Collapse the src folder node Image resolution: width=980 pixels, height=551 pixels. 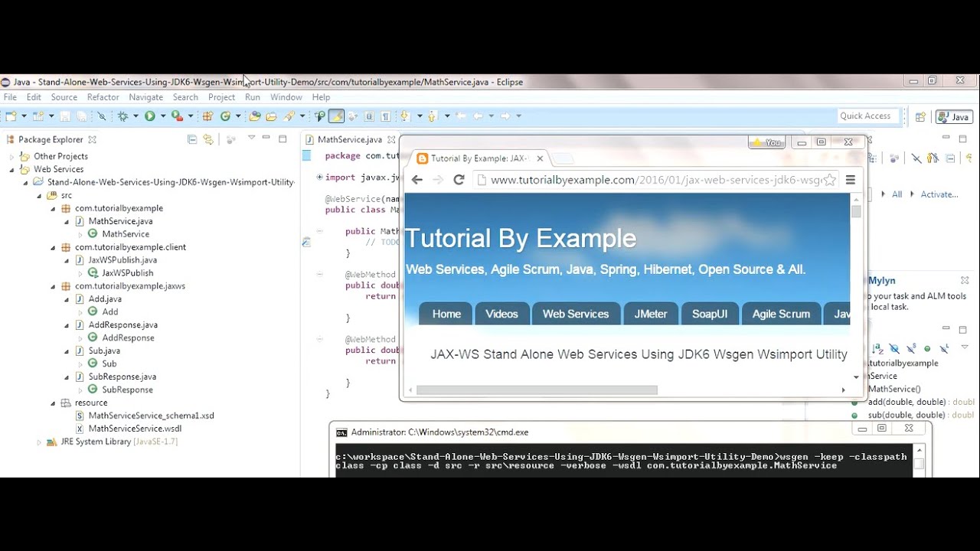pyautogui.click(x=40, y=195)
